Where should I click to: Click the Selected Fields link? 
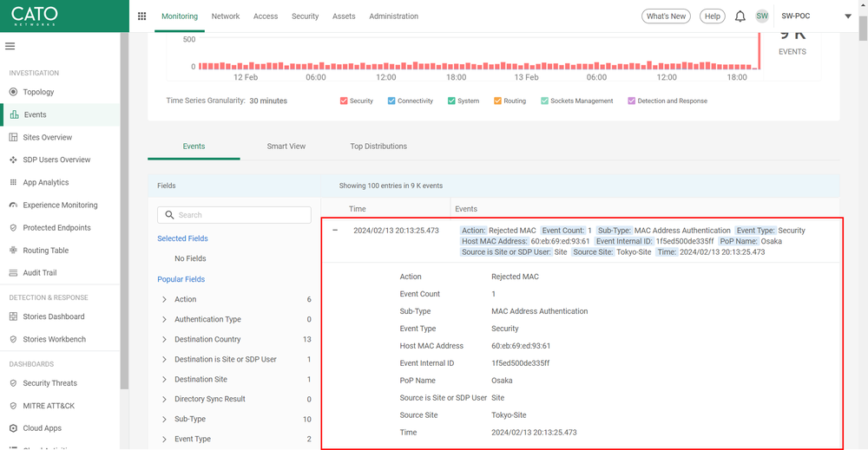click(182, 238)
